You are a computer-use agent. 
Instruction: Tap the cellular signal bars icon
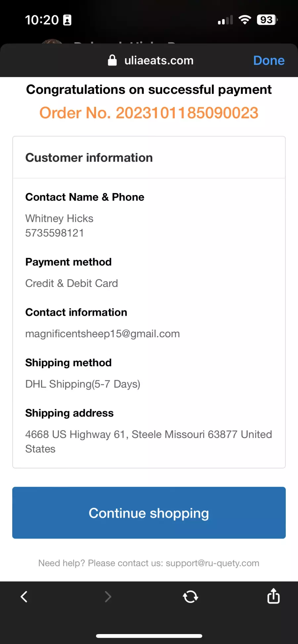coord(225,20)
